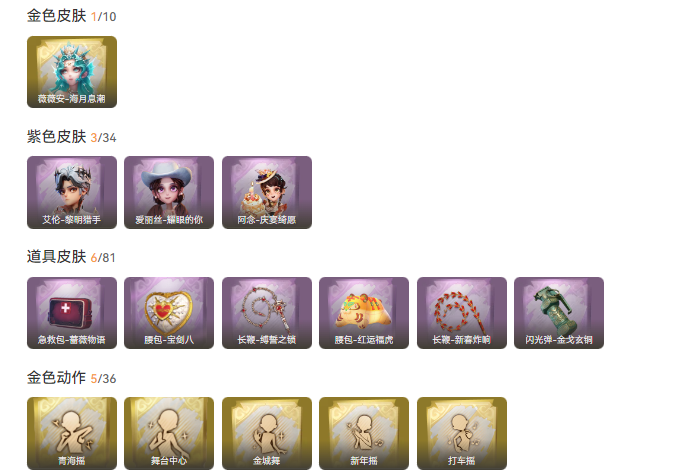Select the 长鞭-新春炸响 firecracker whip

tap(462, 313)
